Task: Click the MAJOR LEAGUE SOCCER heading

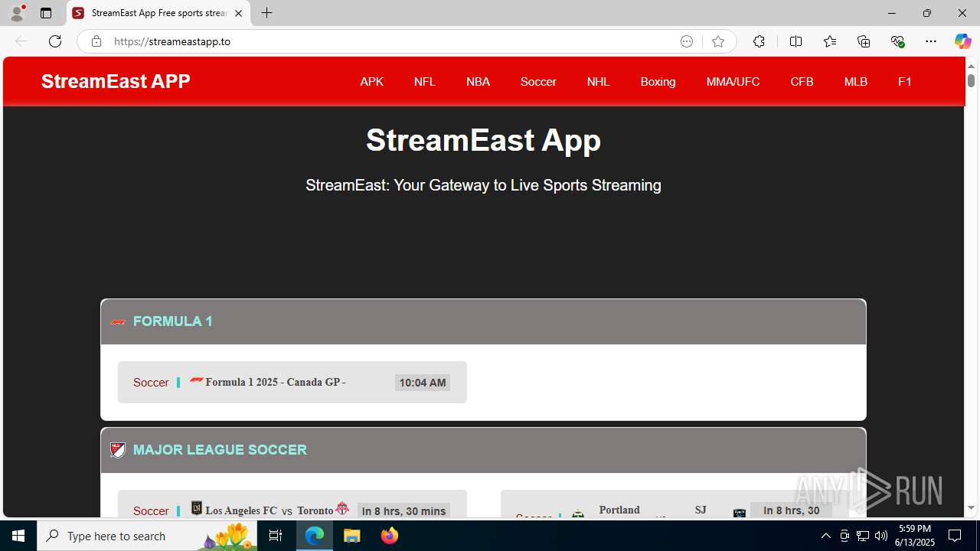Action: [220, 450]
